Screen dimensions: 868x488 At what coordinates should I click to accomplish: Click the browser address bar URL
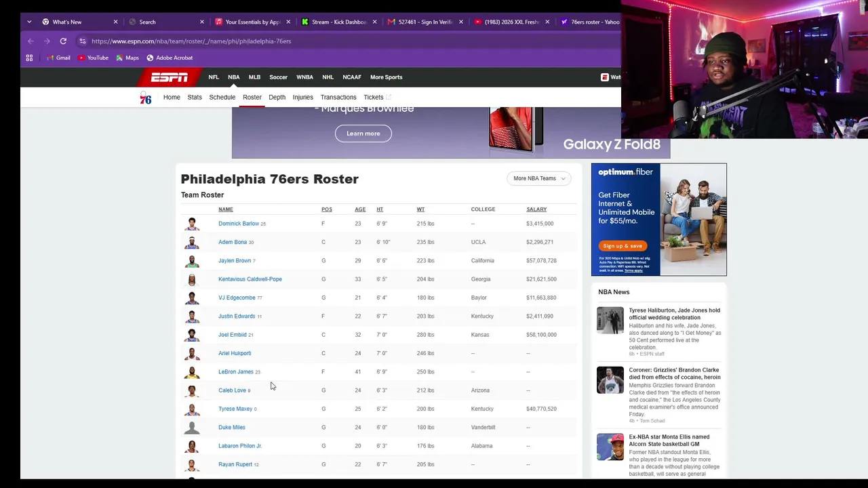pyautogui.click(x=191, y=41)
